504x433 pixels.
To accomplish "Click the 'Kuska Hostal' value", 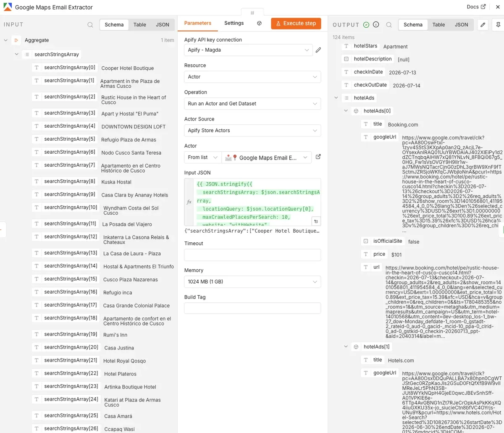I will (116, 182).
